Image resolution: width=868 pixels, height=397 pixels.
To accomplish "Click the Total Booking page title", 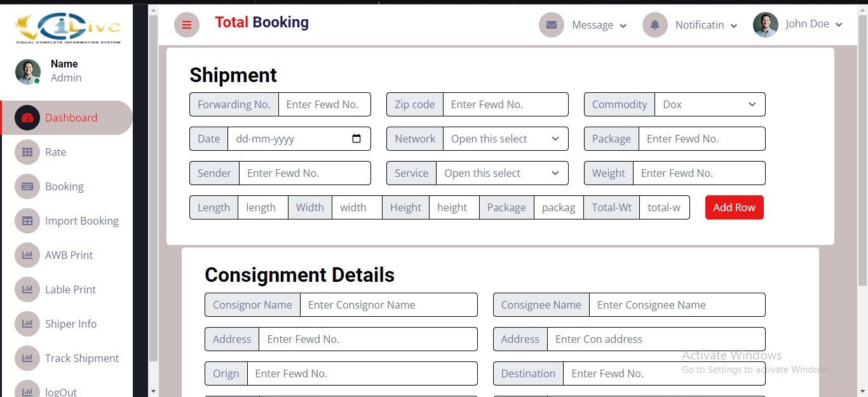I will (262, 22).
